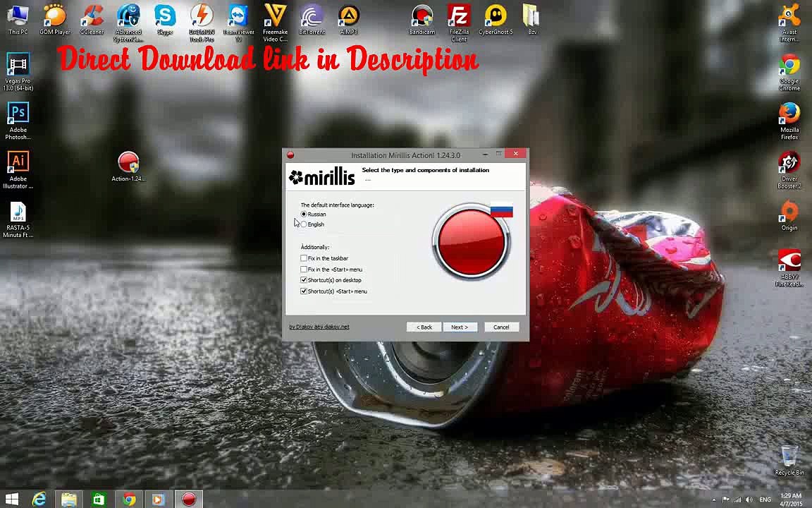Viewport: 812px width, 508px height.
Task: Click the volume icon in system tray
Action: point(749,500)
